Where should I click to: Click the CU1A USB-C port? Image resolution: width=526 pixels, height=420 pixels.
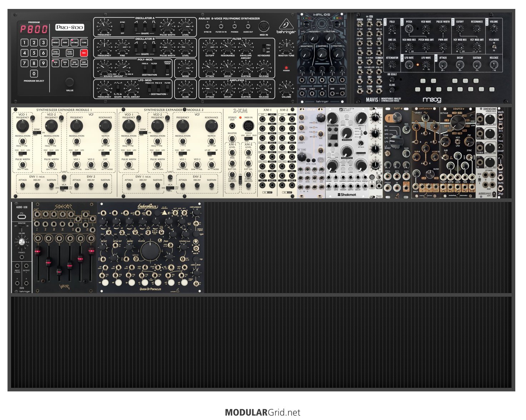[x=22, y=217]
